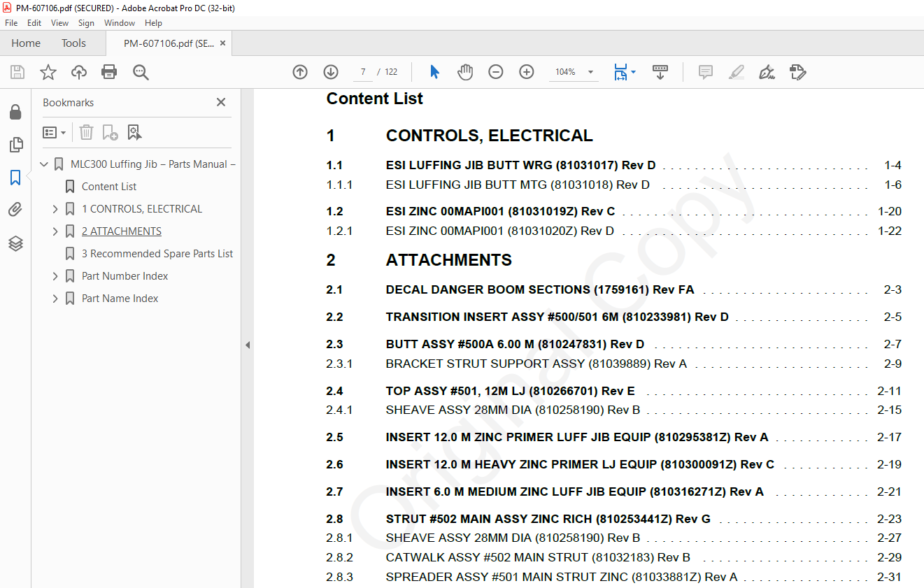Toggle the Bookmarks sidebar panel

[x=15, y=178]
